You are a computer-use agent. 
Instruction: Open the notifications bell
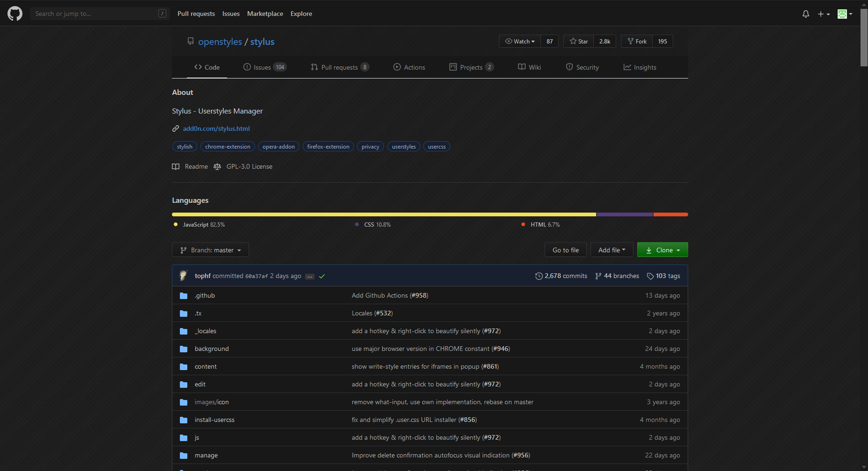pos(806,14)
